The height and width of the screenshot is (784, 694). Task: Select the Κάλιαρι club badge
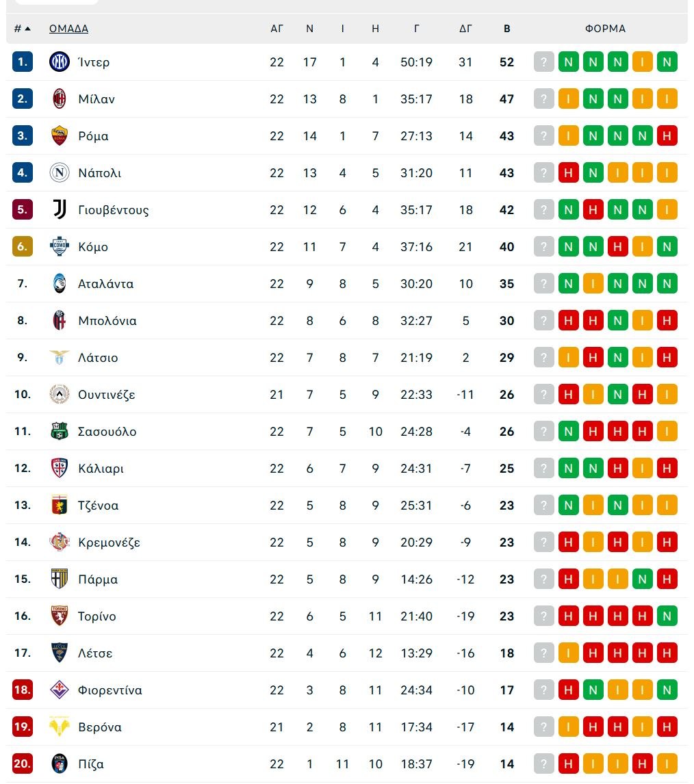[60, 468]
